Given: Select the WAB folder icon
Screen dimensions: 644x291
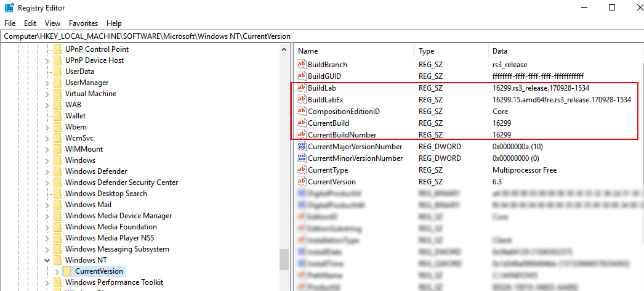Looking at the screenshot, I should (x=57, y=105).
